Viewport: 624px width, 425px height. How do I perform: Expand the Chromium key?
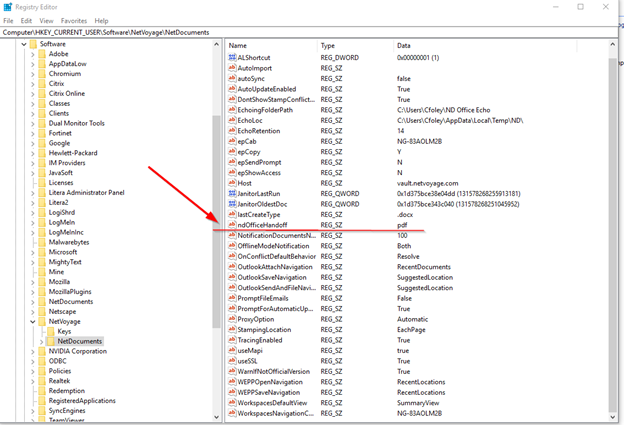point(33,74)
